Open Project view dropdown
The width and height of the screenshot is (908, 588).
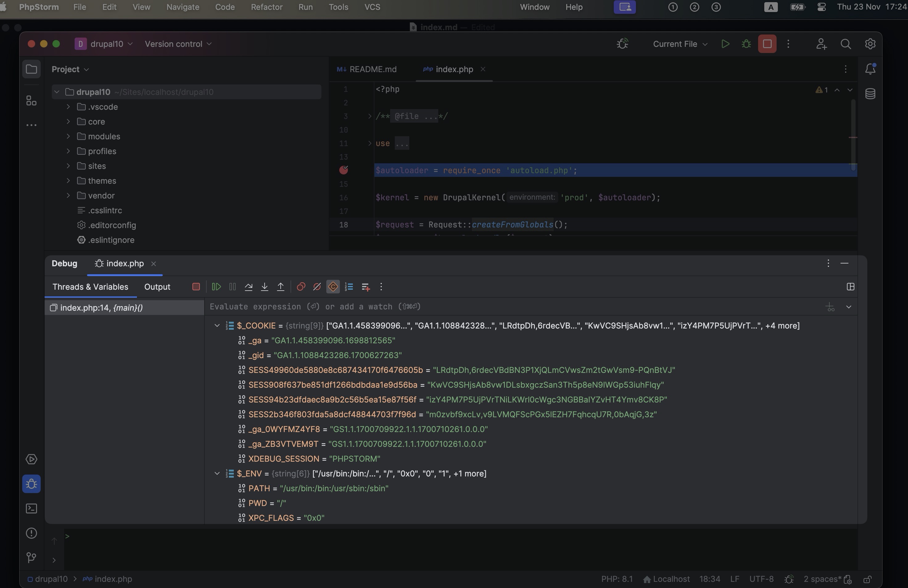coord(70,69)
